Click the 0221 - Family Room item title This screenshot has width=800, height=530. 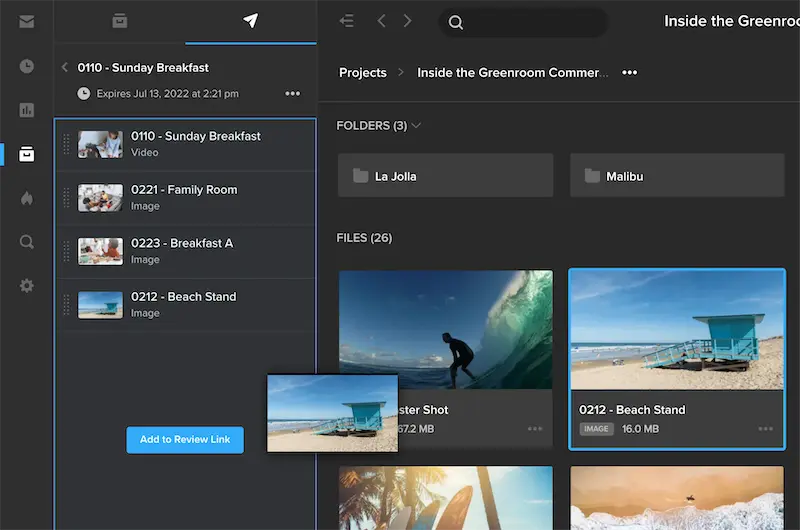(184, 190)
